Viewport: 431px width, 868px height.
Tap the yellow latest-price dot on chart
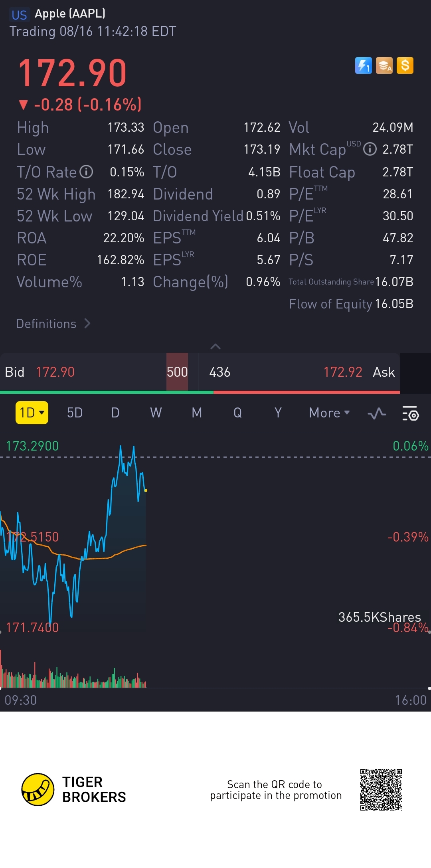pyautogui.click(x=146, y=490)
